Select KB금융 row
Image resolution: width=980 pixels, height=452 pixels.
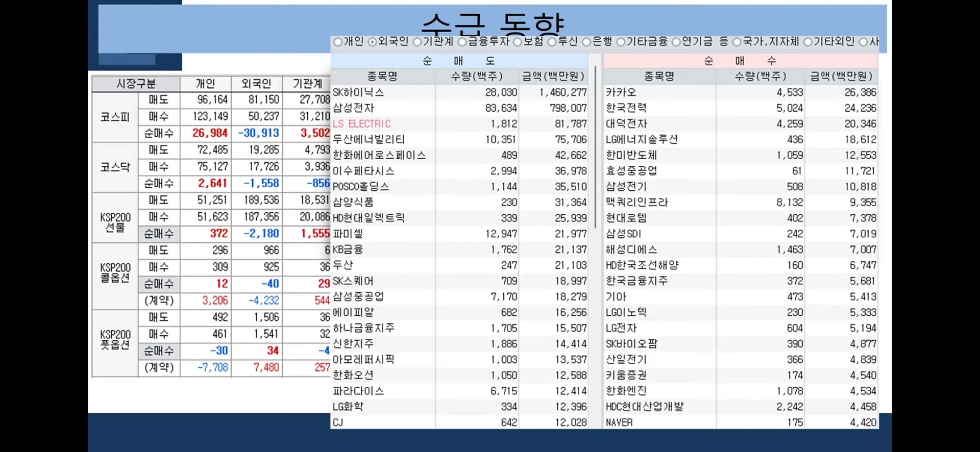tap(459, 249)
